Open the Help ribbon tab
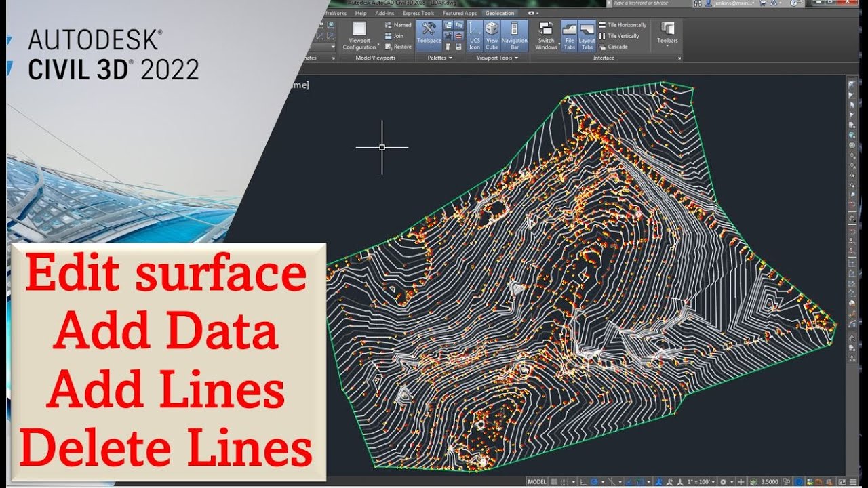 point(361,13)
